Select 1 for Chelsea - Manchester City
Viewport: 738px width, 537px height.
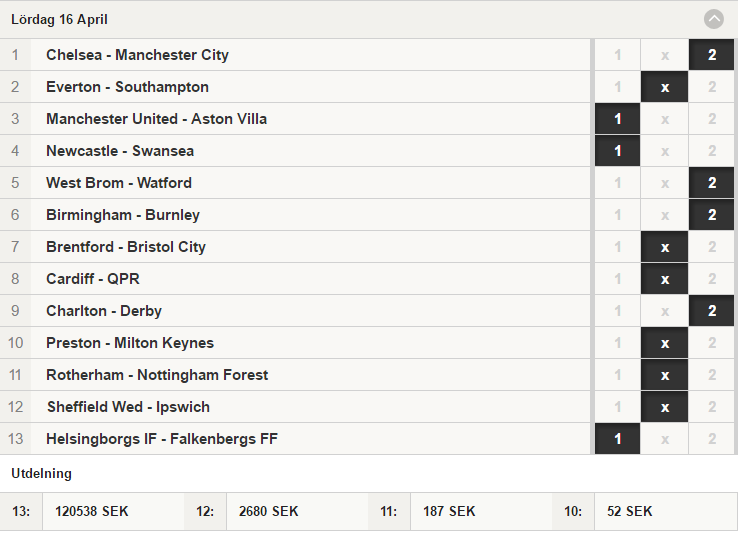coord(618,55)
